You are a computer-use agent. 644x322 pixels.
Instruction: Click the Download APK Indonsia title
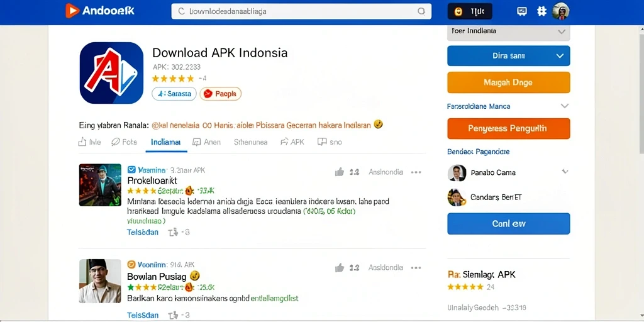tap(219, 53)
